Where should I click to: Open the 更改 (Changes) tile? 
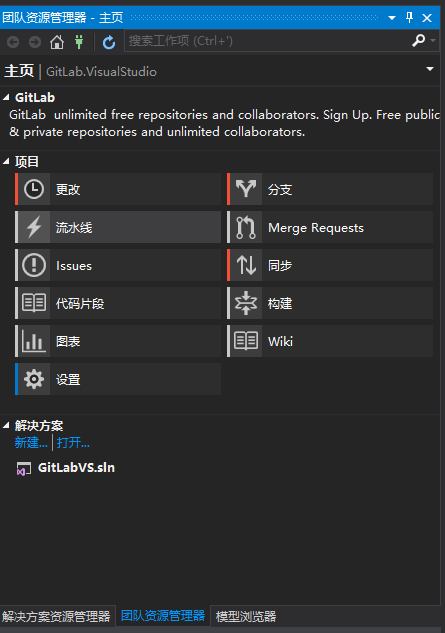(x=118, y=189)
